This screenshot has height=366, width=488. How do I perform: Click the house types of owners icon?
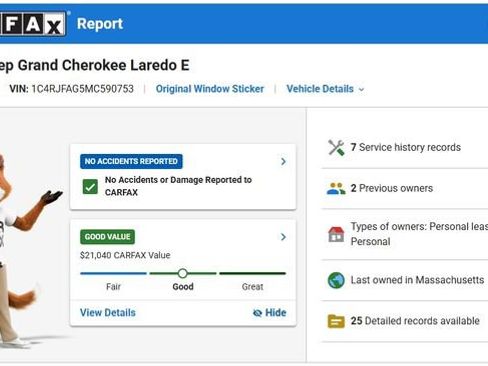(336, 234)
